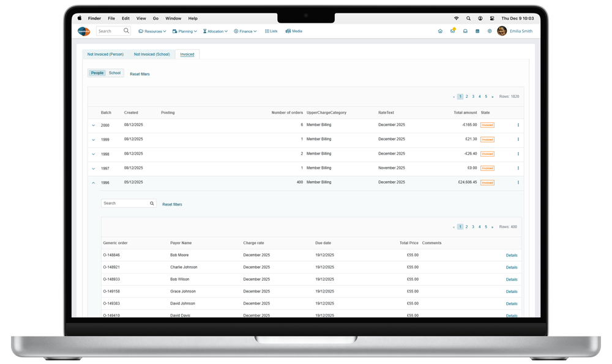Click Emilia Smith's profile avatar
The width and height of the screenshot is (612, 364).
tap(502, 31)
